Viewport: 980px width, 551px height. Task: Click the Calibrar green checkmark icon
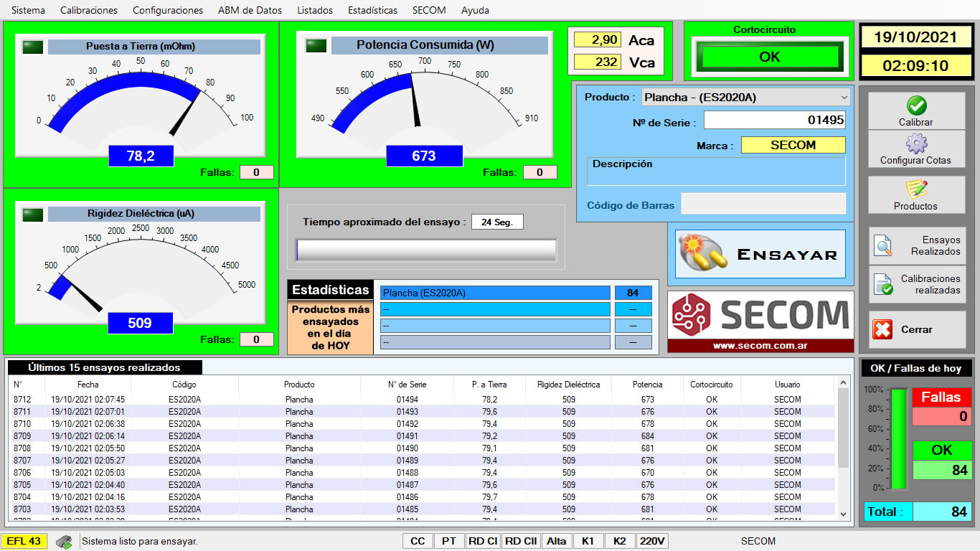tap(916, 106)
